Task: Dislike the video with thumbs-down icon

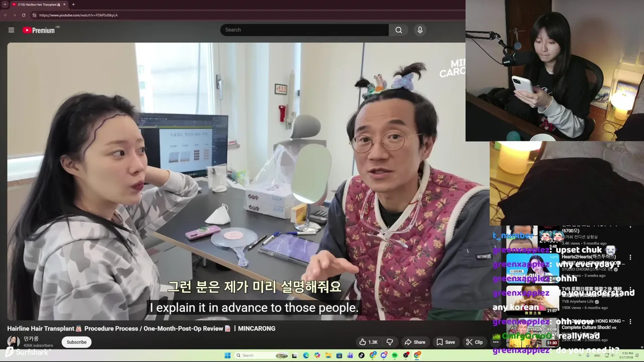Action: (x=390, y=342)
